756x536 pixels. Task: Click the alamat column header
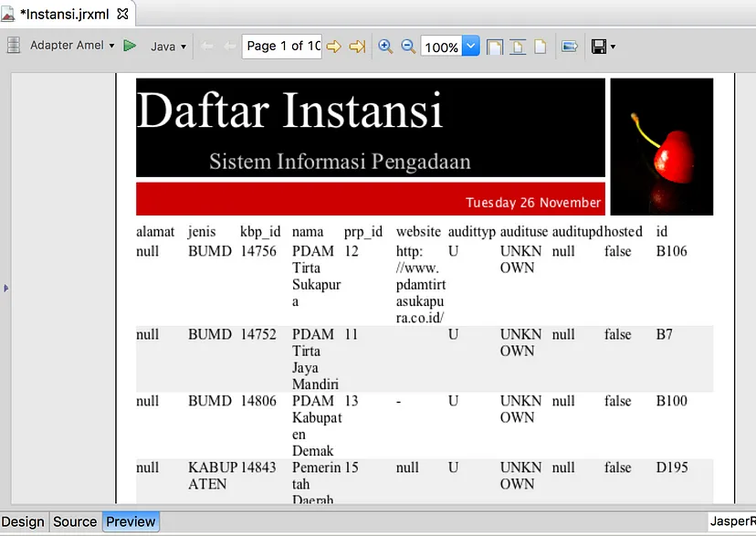(155, 232)
